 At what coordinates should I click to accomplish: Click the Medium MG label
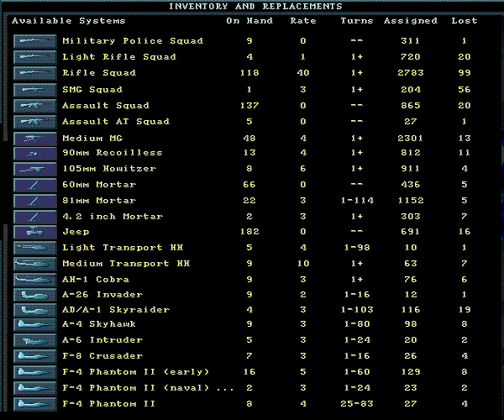pos(92,139)
